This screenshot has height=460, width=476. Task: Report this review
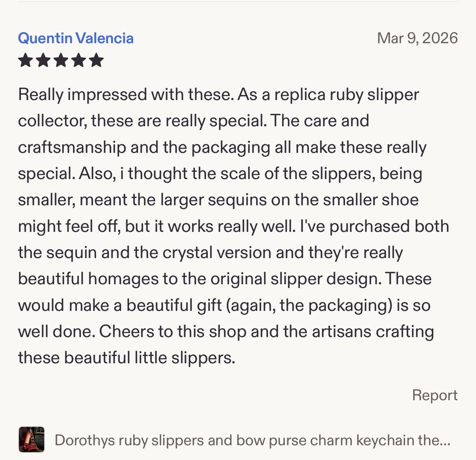435,395
